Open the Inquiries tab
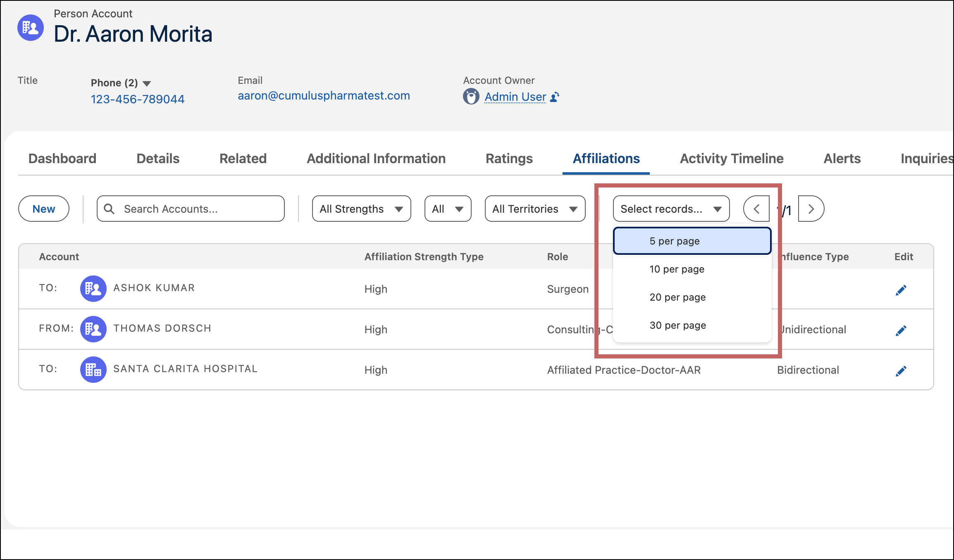This screenshot has height=560, width=954. tap(927, 159)
